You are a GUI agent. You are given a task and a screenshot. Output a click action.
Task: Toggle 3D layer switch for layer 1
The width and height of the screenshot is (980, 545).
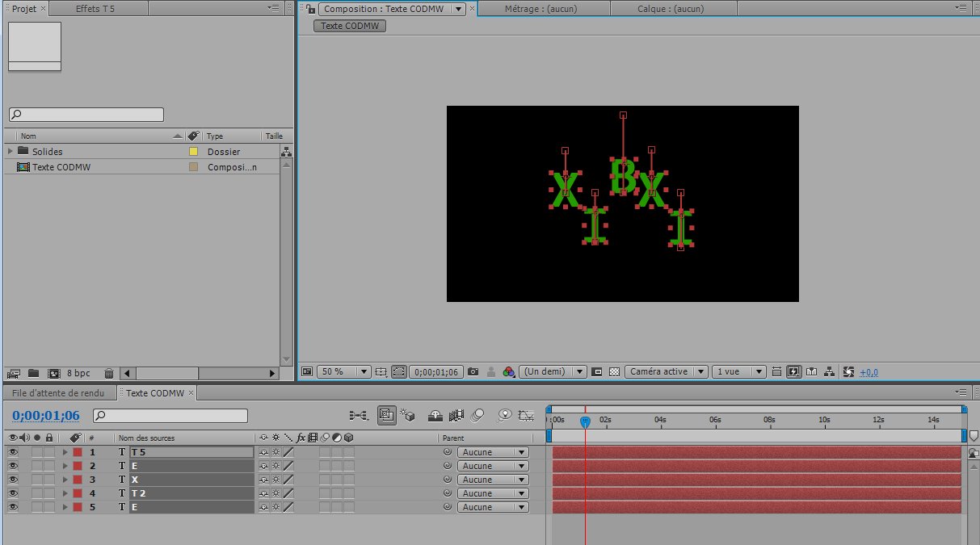(349, 452)
